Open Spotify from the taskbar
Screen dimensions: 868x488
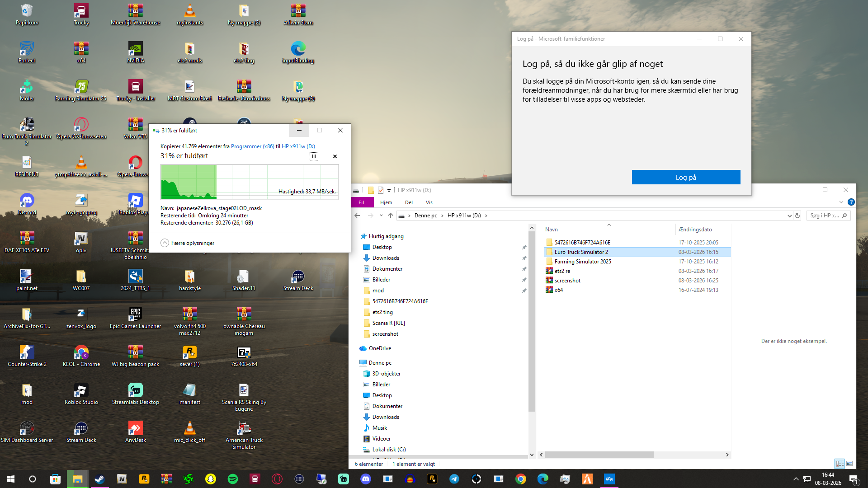tap(233, 479)
